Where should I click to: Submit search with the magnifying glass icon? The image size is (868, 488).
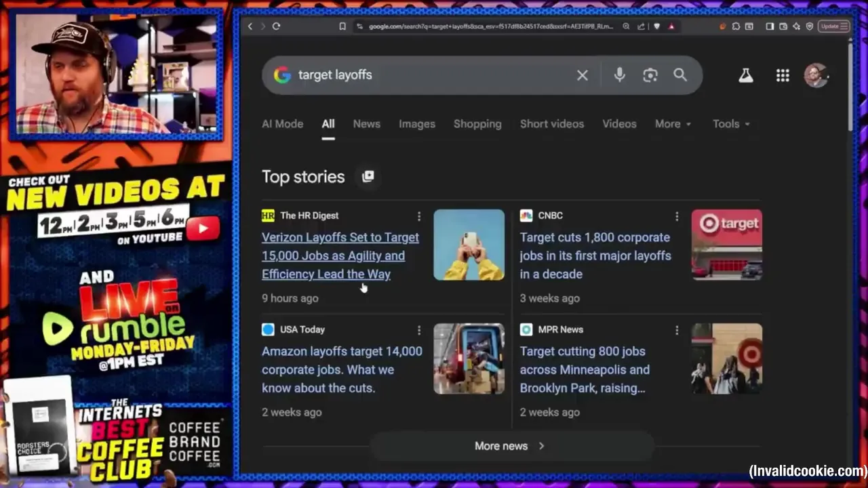(x=680, y=75)
